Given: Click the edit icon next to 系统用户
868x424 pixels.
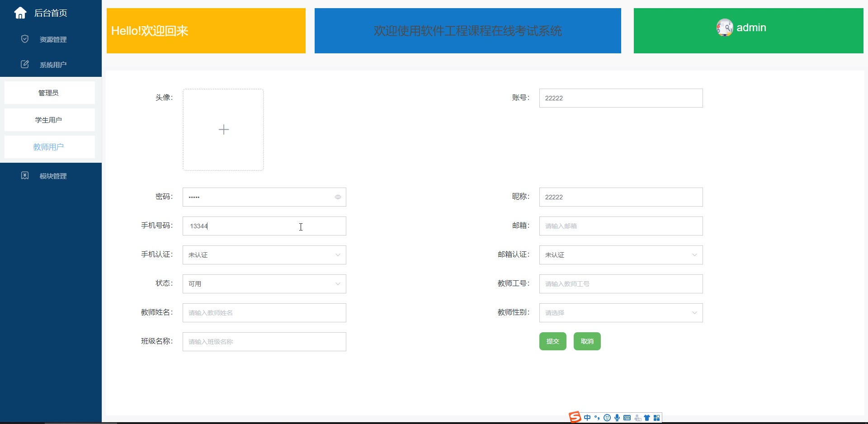Looking at the screenshot, I should 25,64.
